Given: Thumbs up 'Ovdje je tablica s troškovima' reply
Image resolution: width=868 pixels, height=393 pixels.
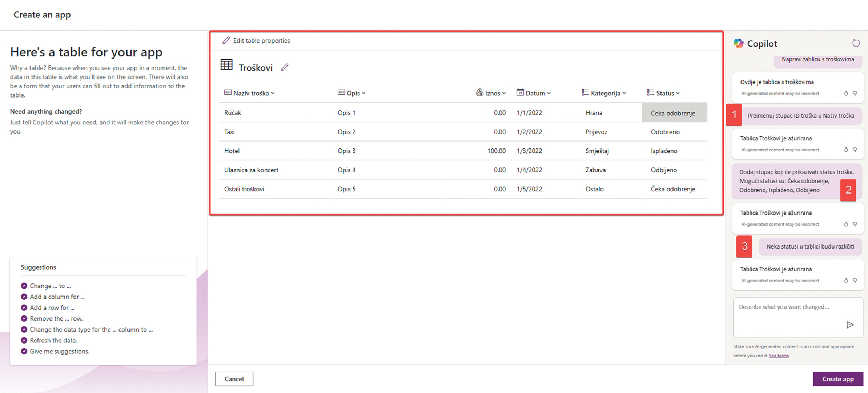Looking at the screenshot, I should click(x=846, y=94).
